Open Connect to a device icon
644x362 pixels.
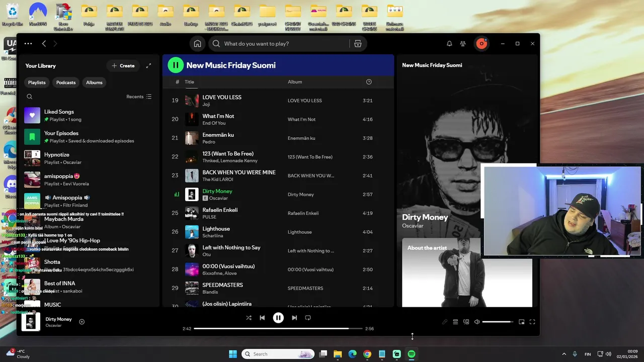click(x=466, y=322)
